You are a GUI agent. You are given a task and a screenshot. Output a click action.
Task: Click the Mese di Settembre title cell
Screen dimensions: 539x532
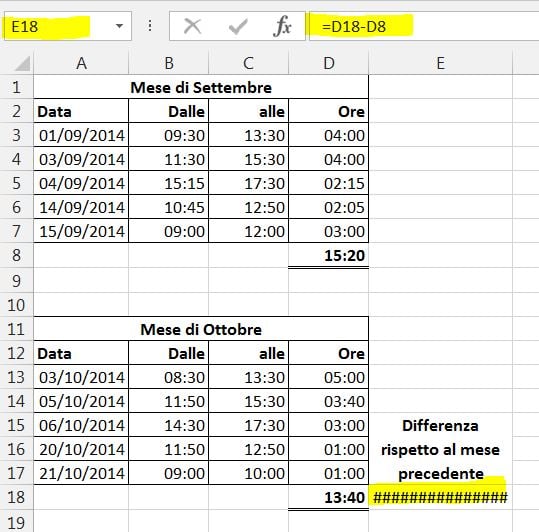point(201,87)
